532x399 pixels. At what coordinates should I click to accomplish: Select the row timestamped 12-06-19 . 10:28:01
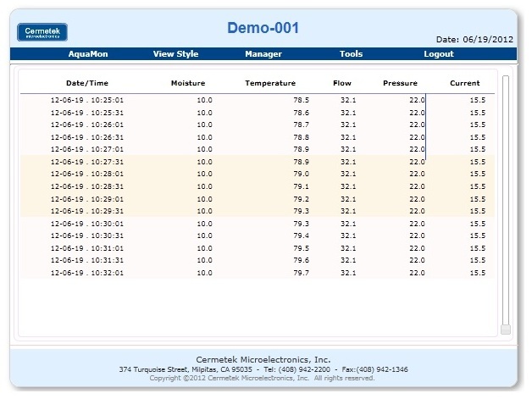(x=258, y=175)
